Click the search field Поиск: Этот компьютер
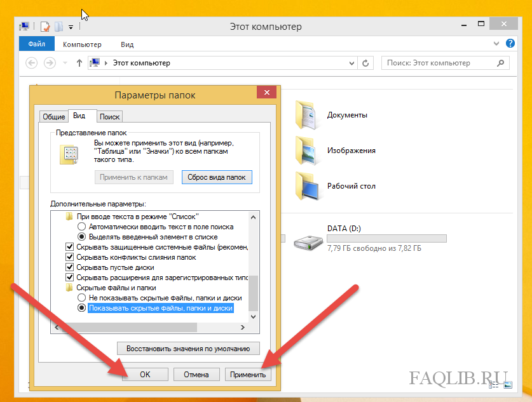The image size is (532, 402). [x=445, y=63]
